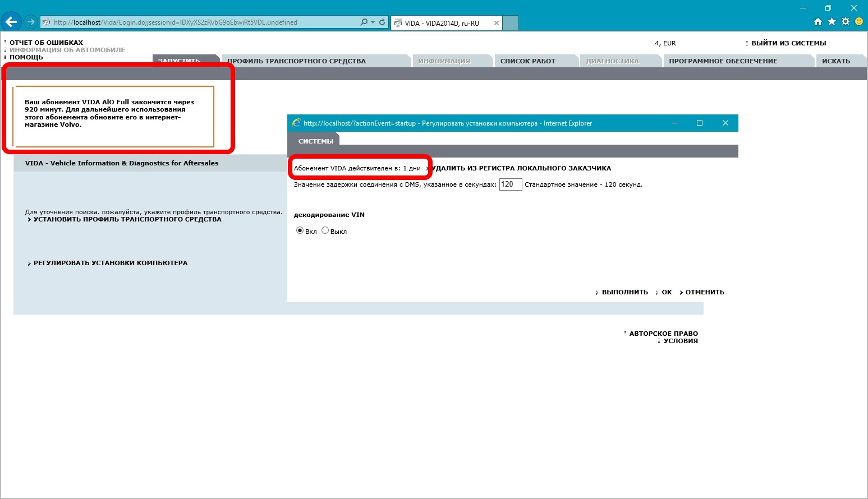Click the popup's Internet Explorer icon
The image size is (868, 499).
coord(296,123)
